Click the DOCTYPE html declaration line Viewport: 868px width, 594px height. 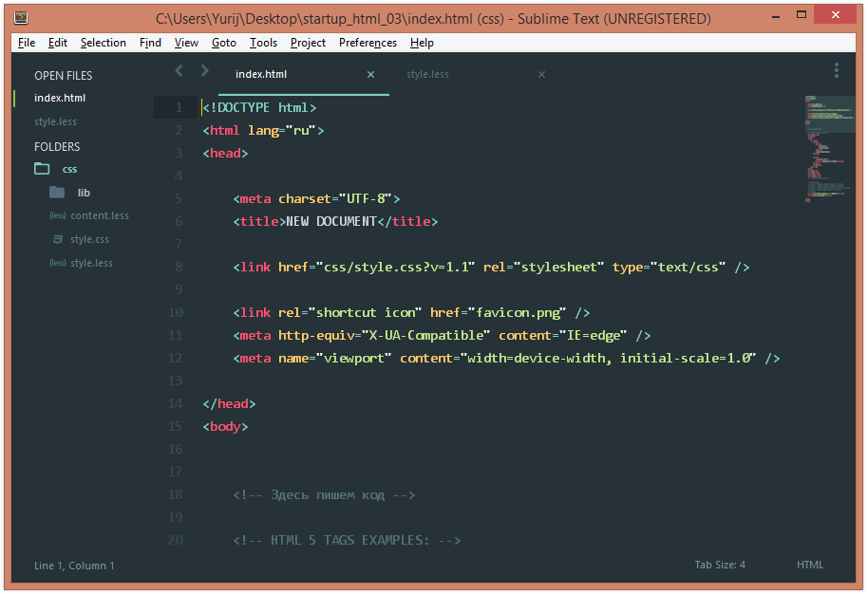[x=259, y=107]
